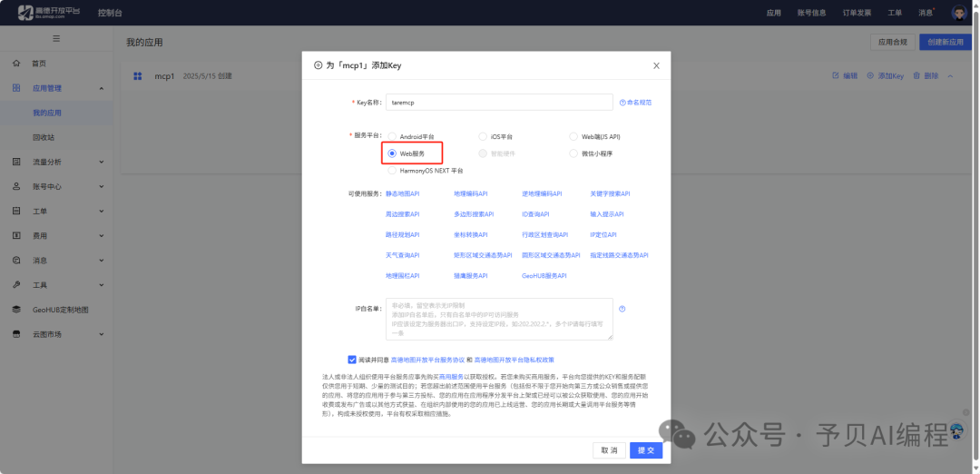
Task: Click the 编辑 pencil icon
Action: (x=836, y=75)
